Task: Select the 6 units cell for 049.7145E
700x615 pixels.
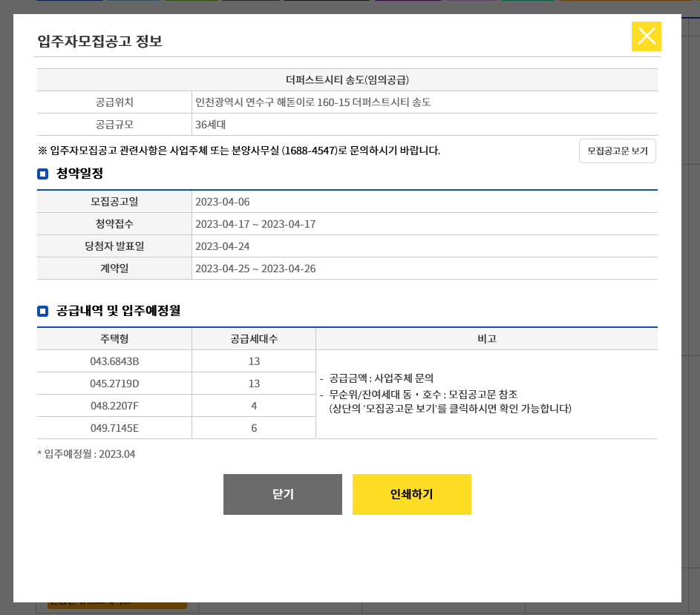Action: (x=254, y=428)
